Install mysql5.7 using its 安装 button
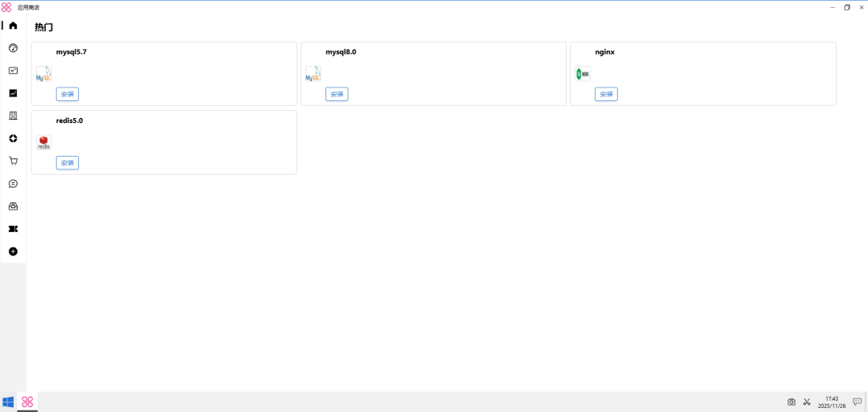868x412 pixels. [68, 94]
